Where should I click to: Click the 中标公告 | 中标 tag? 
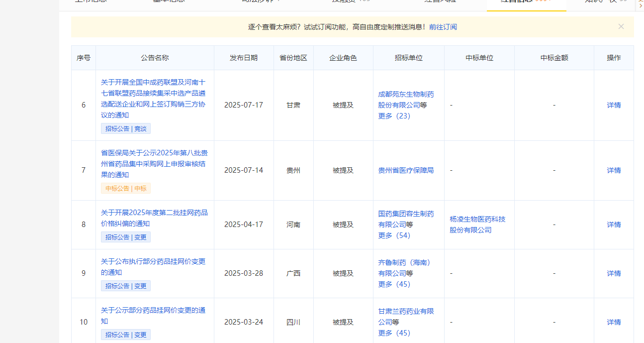coord(126,188)
